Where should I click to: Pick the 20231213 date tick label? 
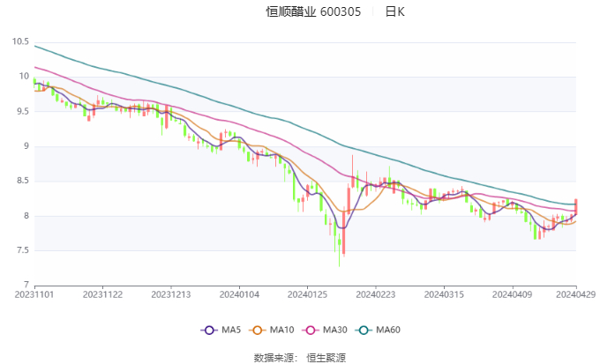click(x=171, y=293)
